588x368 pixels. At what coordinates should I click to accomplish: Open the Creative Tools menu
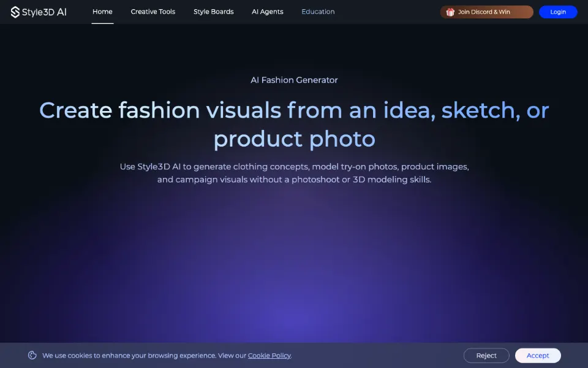coord(153,12)
